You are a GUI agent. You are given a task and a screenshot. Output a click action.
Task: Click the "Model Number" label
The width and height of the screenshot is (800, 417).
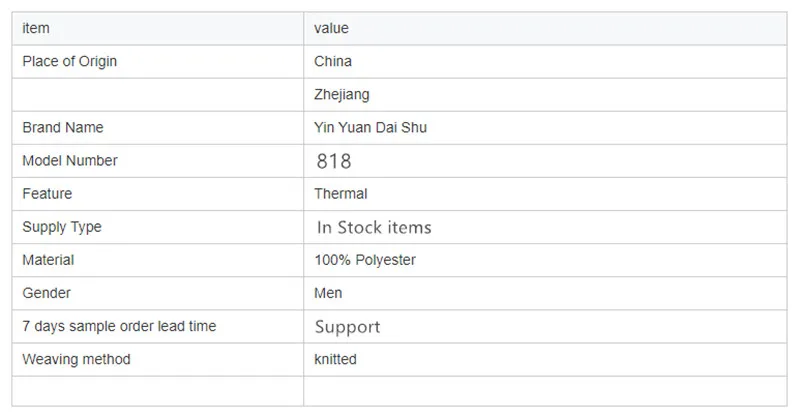(x=70, y=160)
